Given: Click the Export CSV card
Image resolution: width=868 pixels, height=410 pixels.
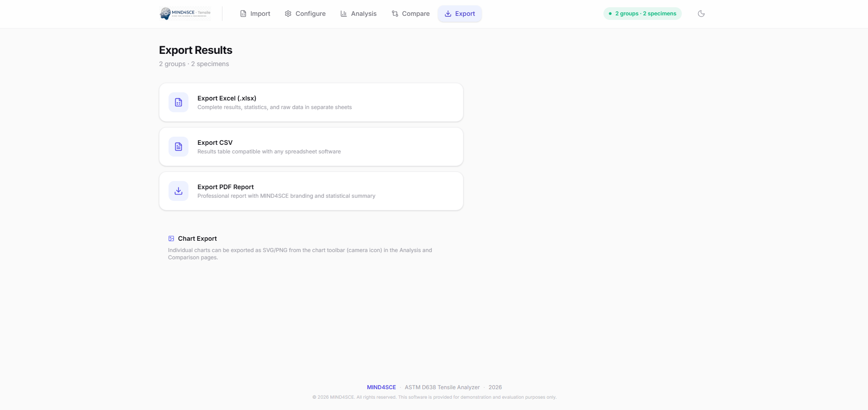Looking at the screenshot, I should click(x=311, y=146).
